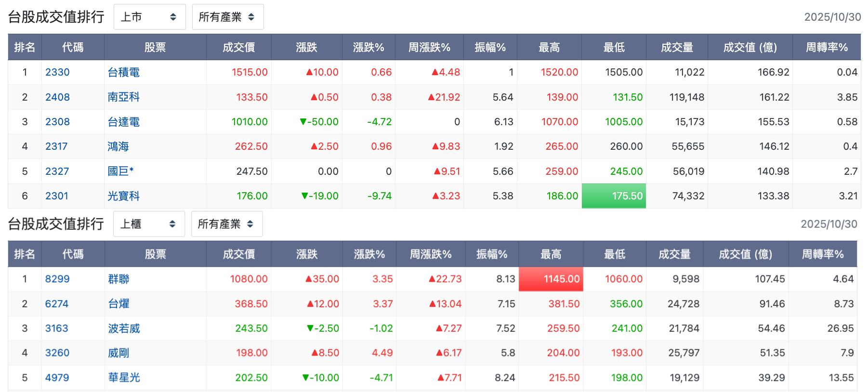Screen dimensions: 868x392
Task: Expand the 所有產業 dropdown in lower table
Action: (x=227, y=224)
